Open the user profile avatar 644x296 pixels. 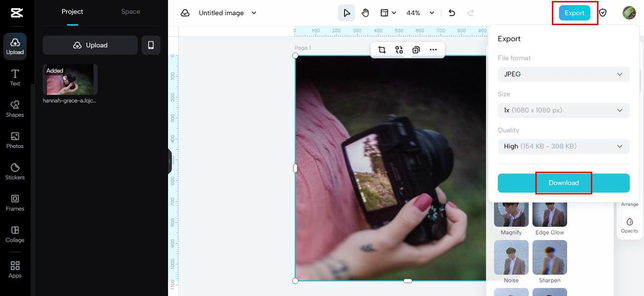point(629,13)
